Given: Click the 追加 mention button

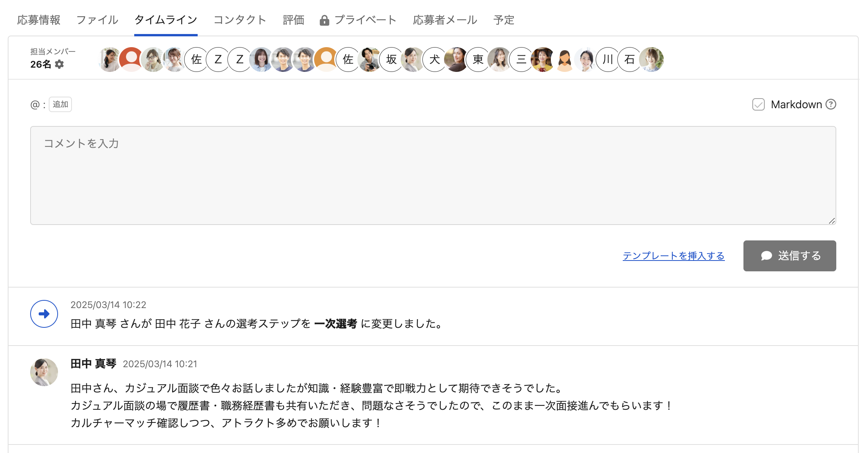Looking at the screenshot, I should [60, 104].
